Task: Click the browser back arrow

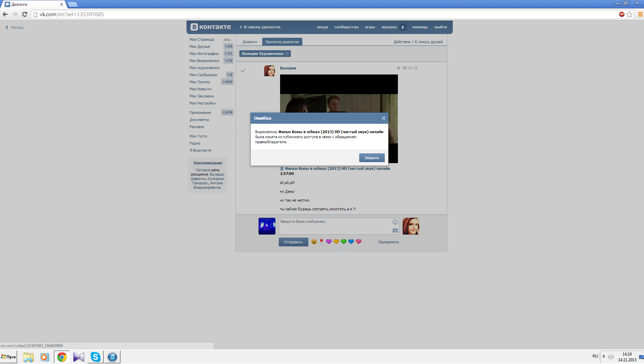Action: (5, 14)
